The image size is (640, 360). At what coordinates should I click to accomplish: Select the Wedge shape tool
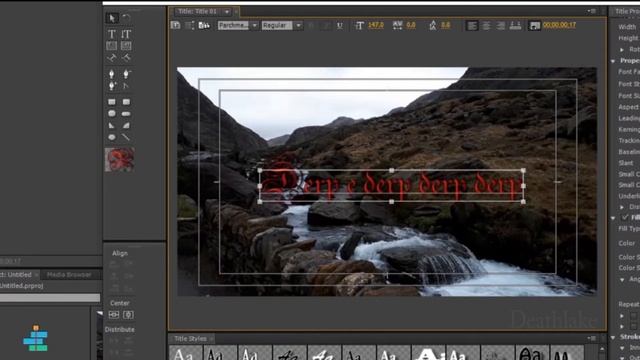point(112,125)
